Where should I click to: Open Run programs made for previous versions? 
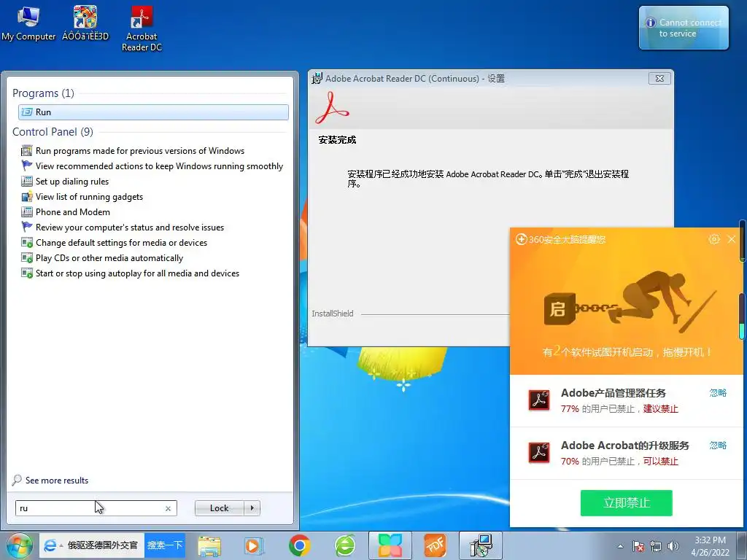(139, 150)
